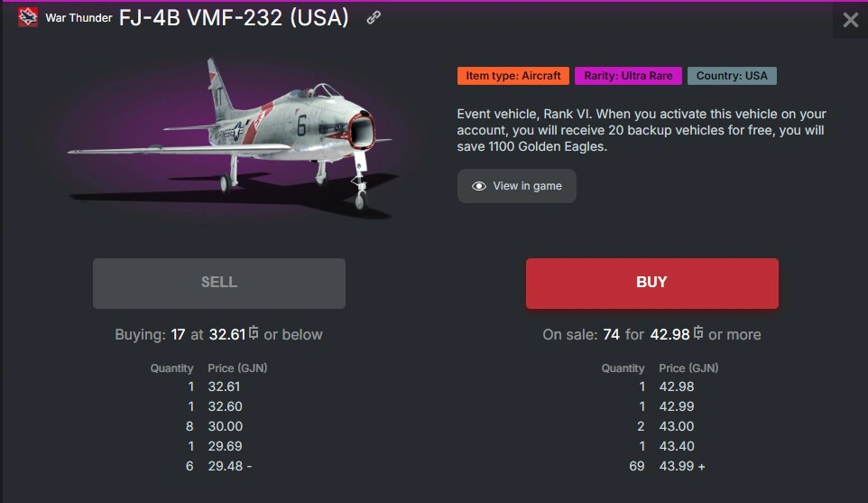This screenshot has width=868, height=503.
Task: Click the GJN coin icon beside 42.98
Action: click(698, 333)
